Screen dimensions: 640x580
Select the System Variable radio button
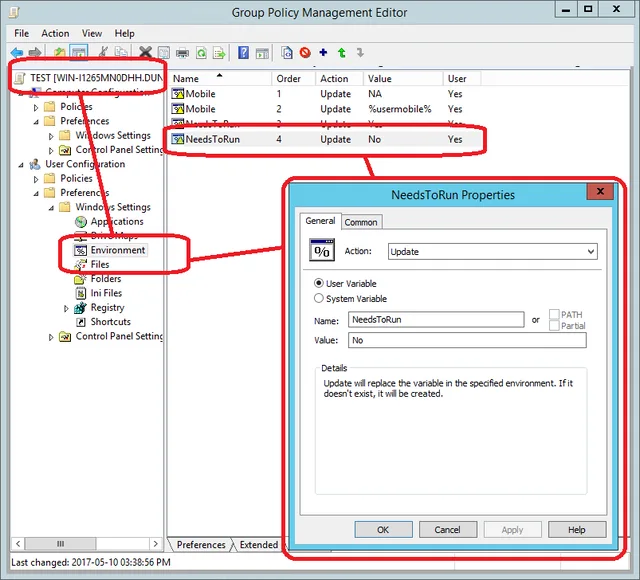tap(318, 298)
